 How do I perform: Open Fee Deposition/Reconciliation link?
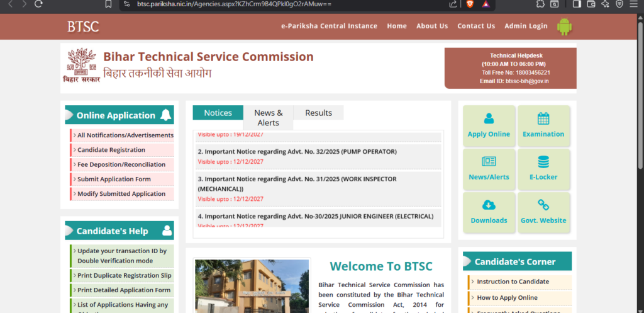tap(122, 164)
